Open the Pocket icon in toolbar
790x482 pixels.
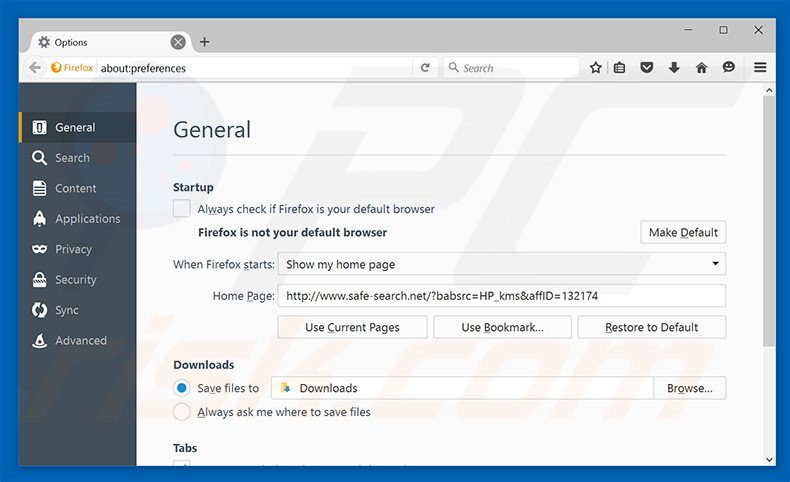646,67
